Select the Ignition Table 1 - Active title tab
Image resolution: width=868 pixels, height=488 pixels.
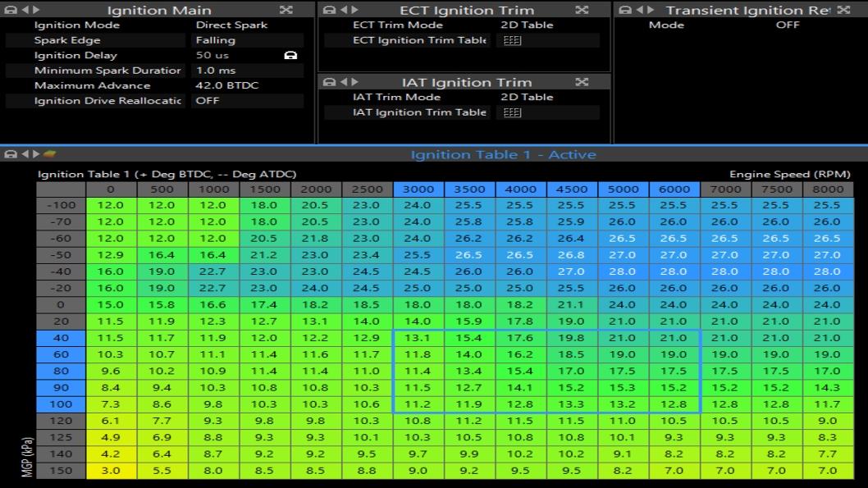pyautogui.click(x=502, y=154)
